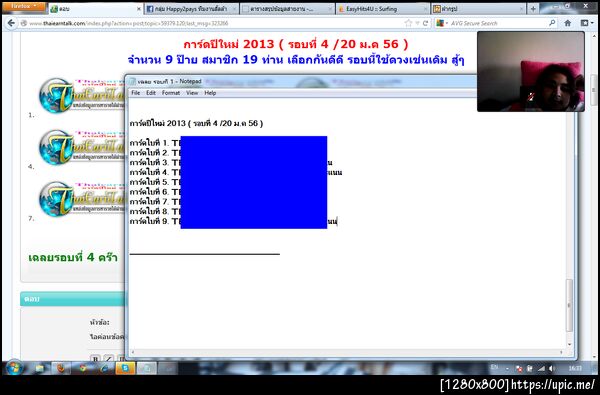Click the Notepad title bar icon
Screen dimensions: 600x395
(x=132, y=82)
